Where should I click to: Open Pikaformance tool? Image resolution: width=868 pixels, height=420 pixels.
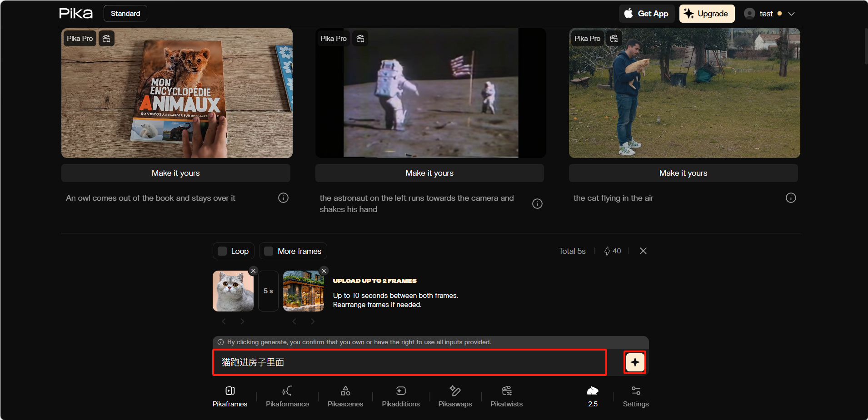287,396
